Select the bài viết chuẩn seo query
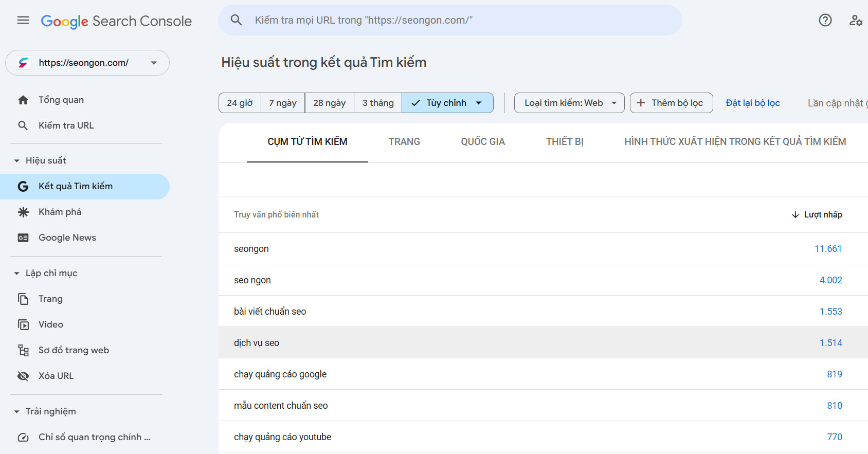Screen dimensions: 868x454 pos(543,311)
